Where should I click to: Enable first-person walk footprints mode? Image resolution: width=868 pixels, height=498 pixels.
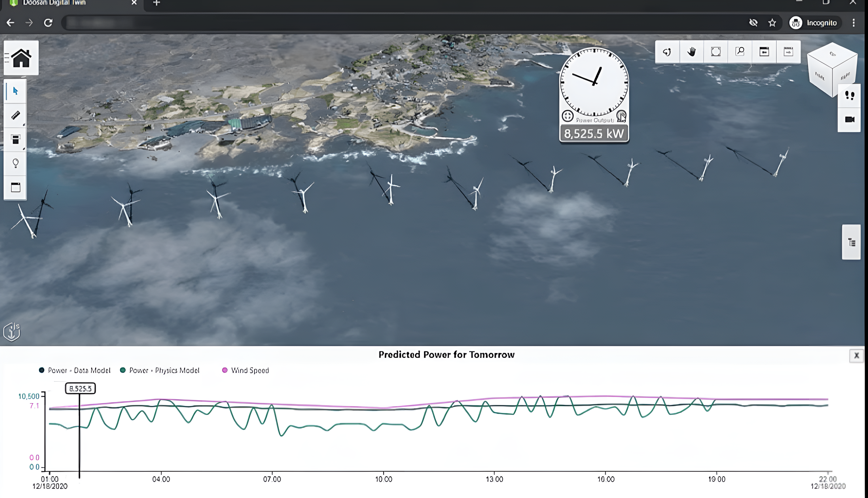pyautogui.click(x=850, y=96)
